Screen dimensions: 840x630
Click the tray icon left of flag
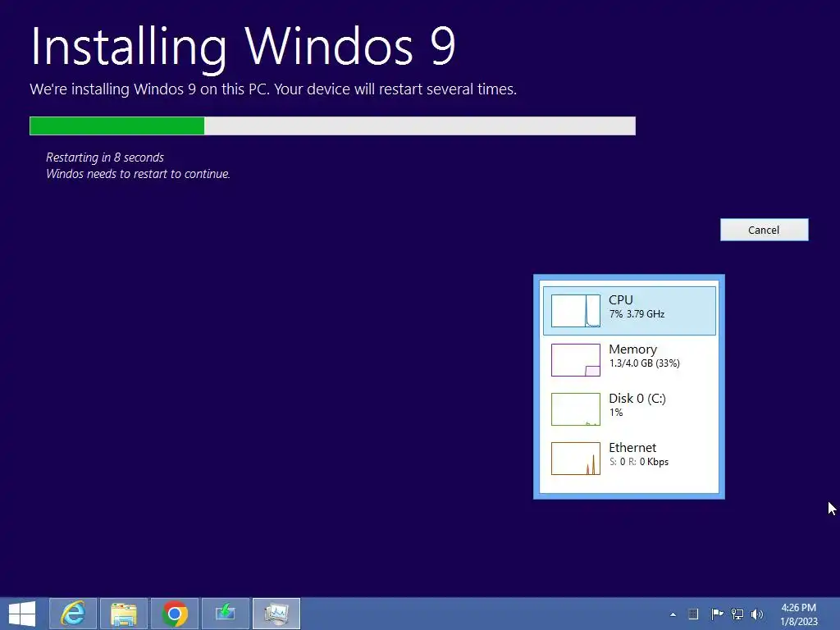pos(693,614)
